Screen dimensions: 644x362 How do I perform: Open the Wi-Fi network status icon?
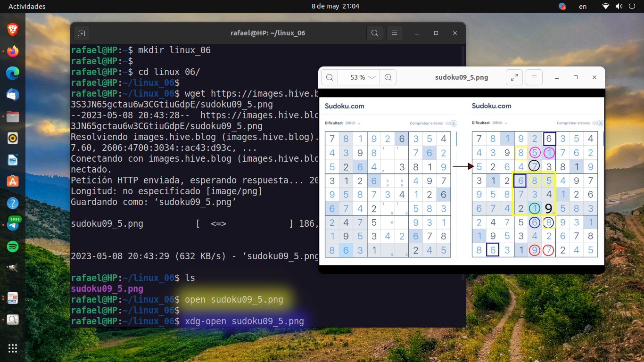606,6
